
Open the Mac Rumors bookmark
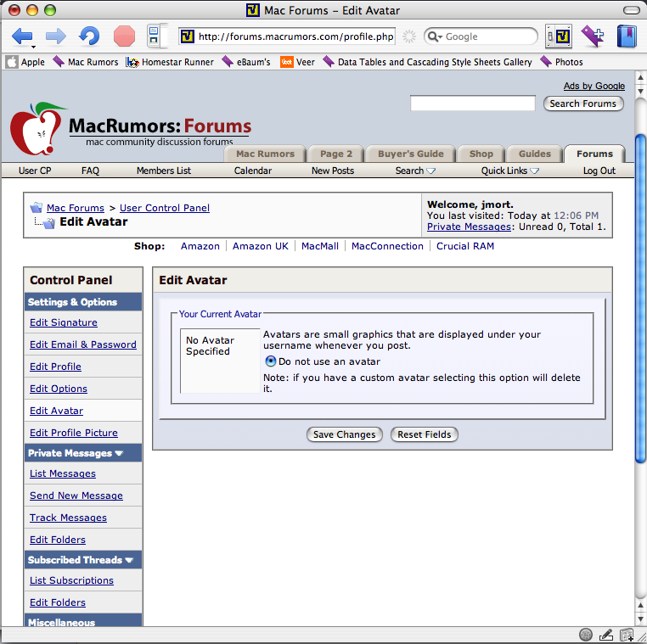[86, 62]
